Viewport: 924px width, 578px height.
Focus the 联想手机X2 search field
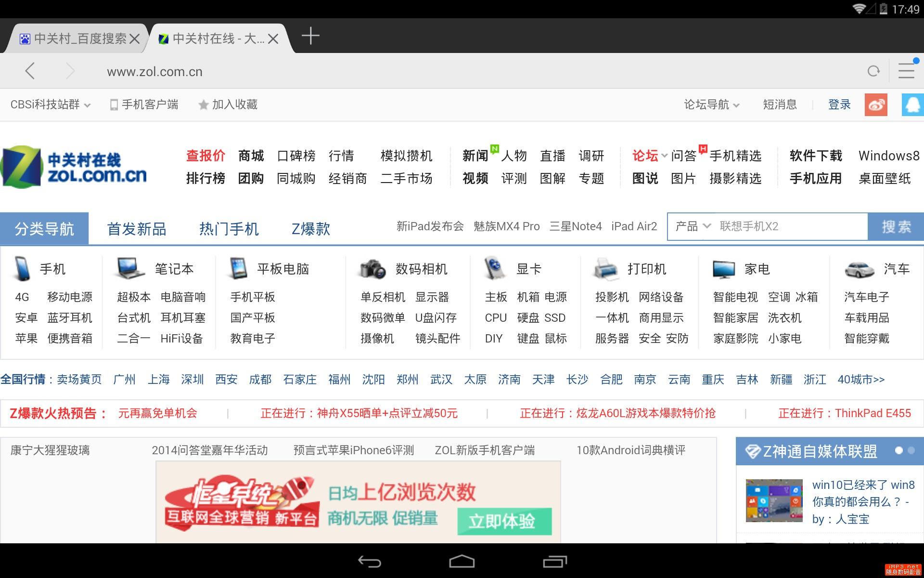click(x=792, y=226)
